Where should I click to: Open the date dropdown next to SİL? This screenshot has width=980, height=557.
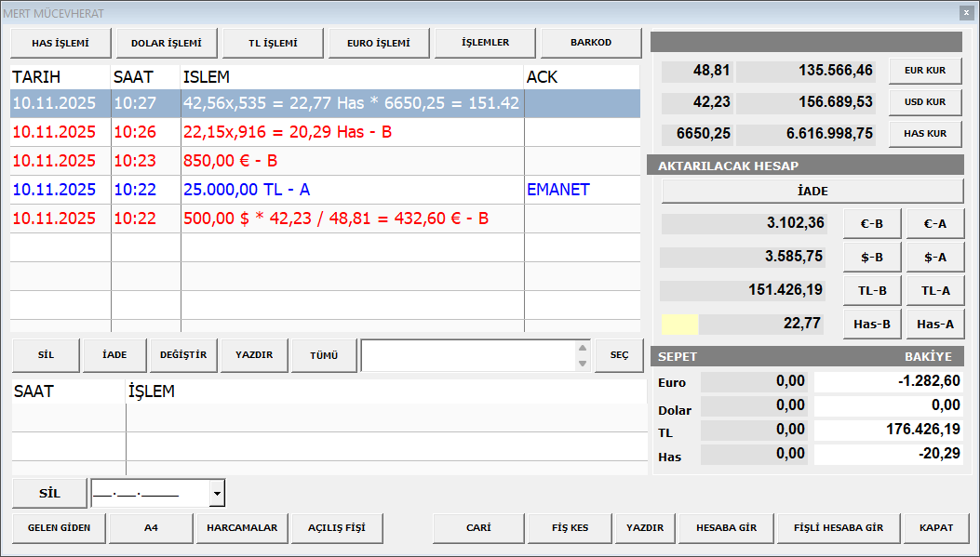pyautogui.click(x=217, y=493)
